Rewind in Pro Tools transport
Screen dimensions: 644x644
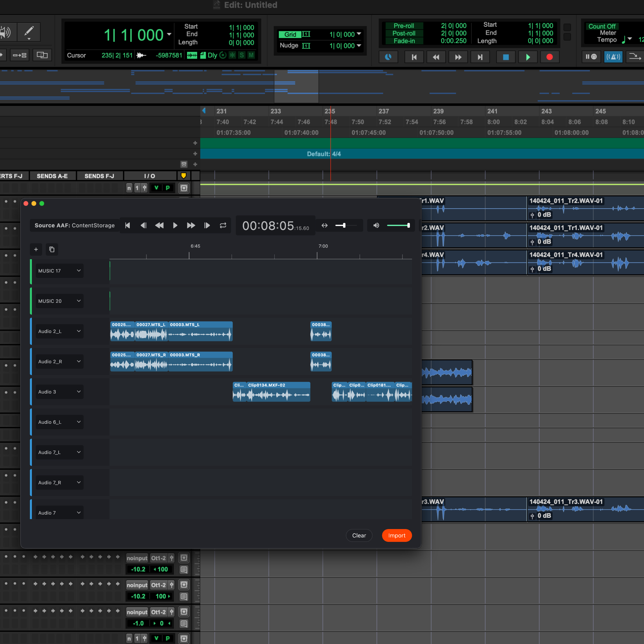click(x=436, y=57)
